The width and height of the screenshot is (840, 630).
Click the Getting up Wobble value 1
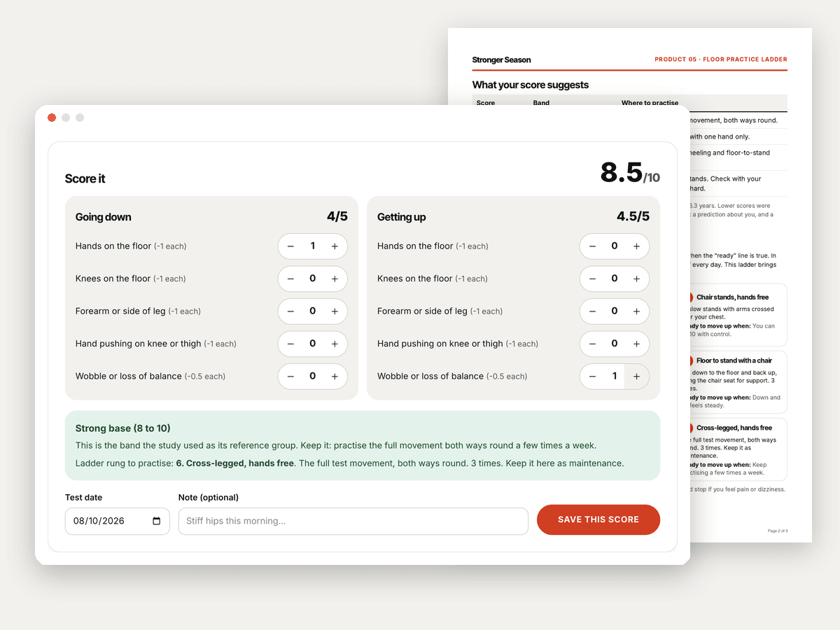pyautogui.click(x=615, y=376)
